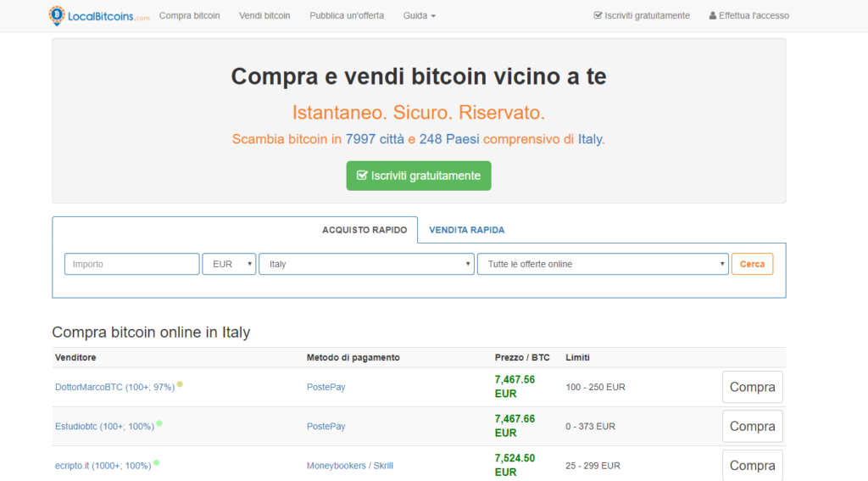Open seller DottorMarcoBTC profile
This screenshot has width=868, height=481.
(114, 387)
